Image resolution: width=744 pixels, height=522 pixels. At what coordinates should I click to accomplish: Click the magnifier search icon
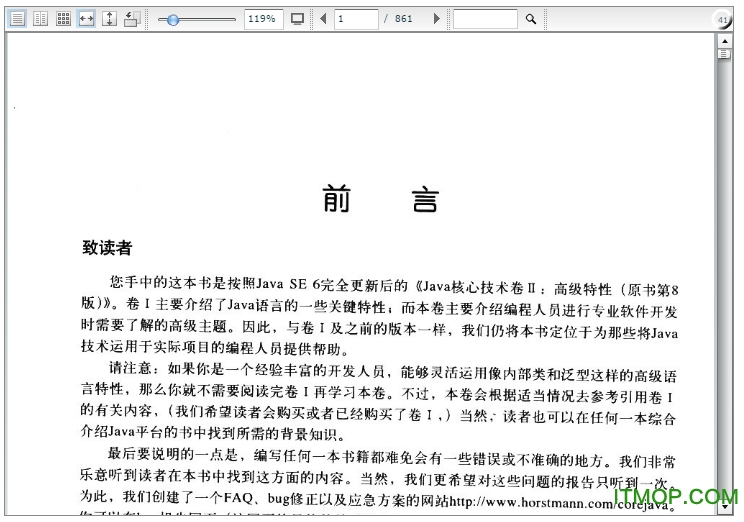531,19
